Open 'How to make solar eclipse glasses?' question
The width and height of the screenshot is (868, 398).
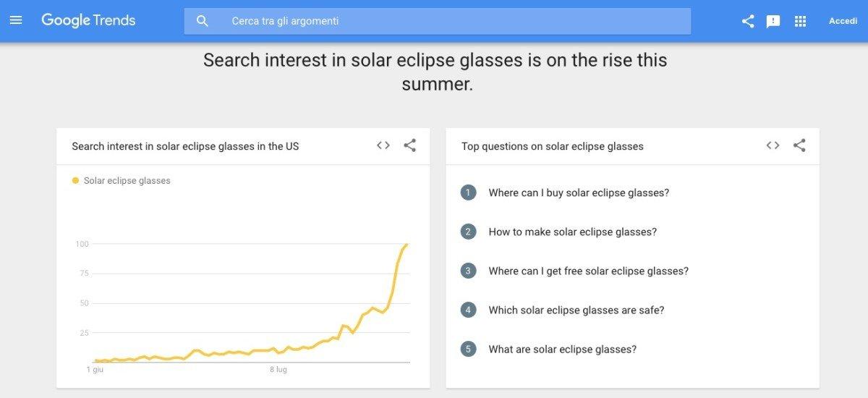pyautogui.click(x=572, y=232)
